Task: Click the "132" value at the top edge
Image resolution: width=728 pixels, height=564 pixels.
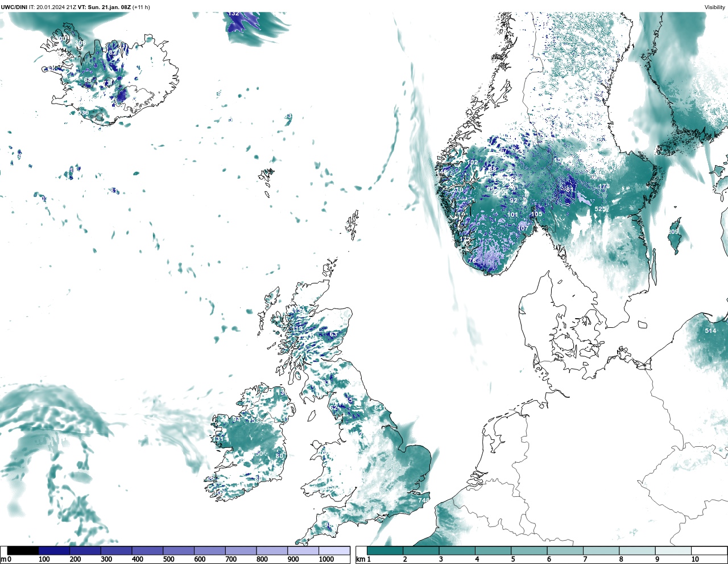Action: coord(233,13)
